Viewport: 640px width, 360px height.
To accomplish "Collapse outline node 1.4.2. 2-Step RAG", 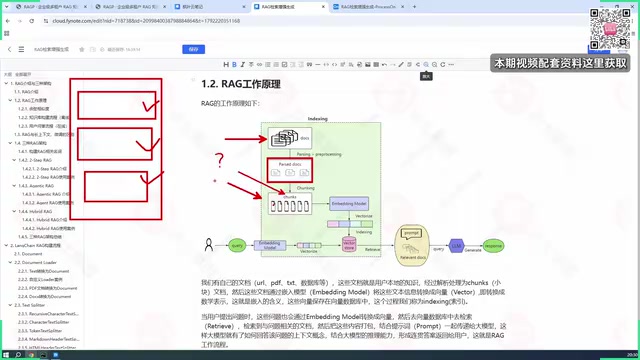I will click(x=14, y=160).
